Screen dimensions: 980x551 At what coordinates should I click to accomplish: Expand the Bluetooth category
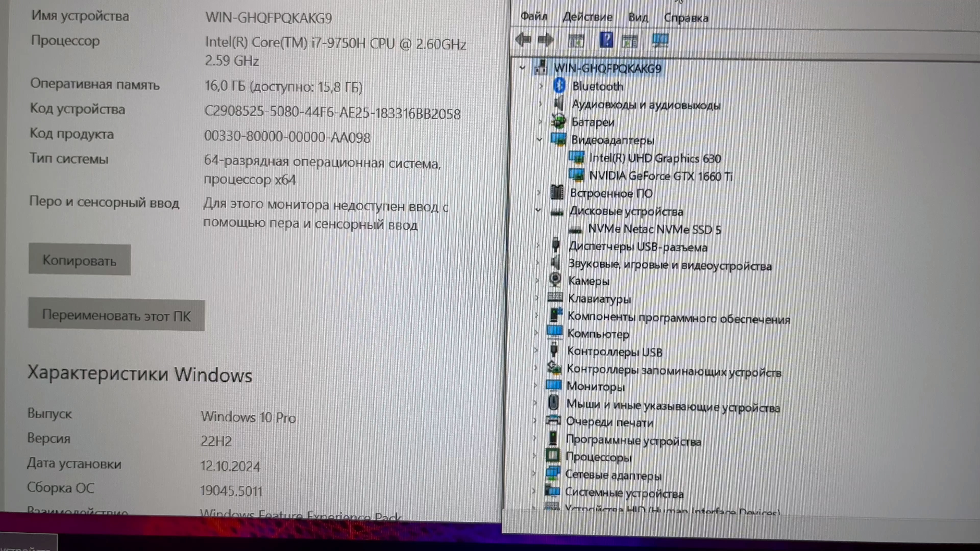click(541, 86)
